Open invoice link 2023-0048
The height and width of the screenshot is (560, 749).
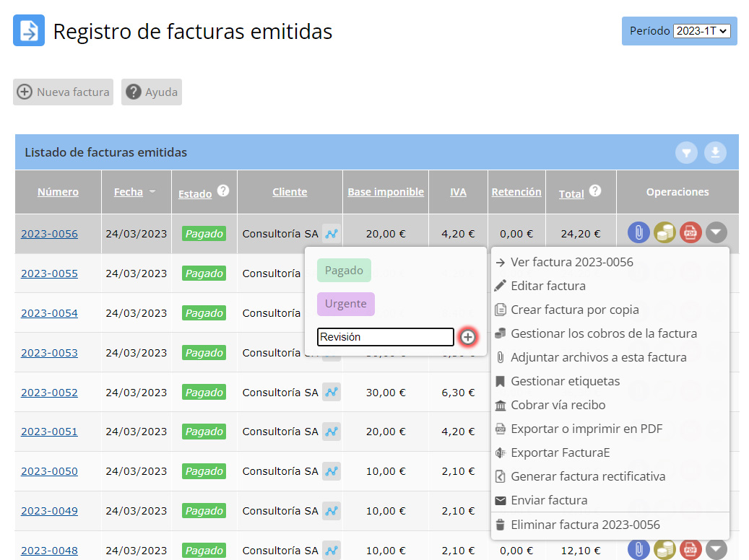[x=49, y=551]
